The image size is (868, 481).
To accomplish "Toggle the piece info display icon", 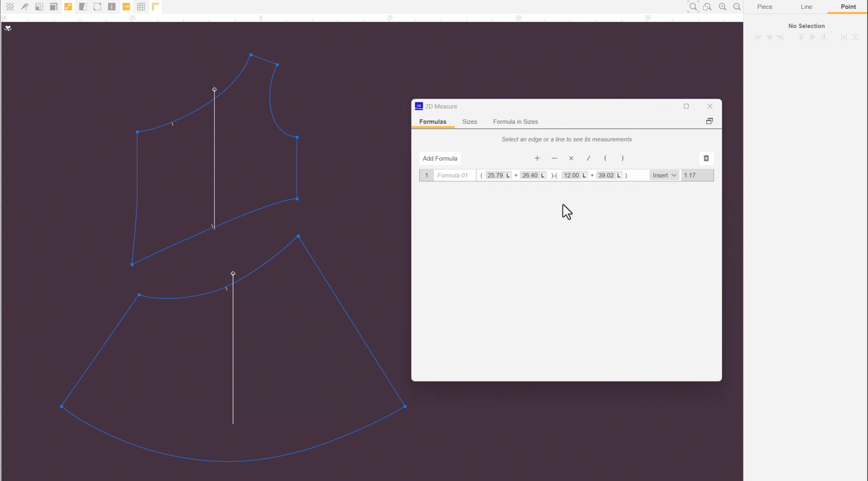I will tap(112, 7).
